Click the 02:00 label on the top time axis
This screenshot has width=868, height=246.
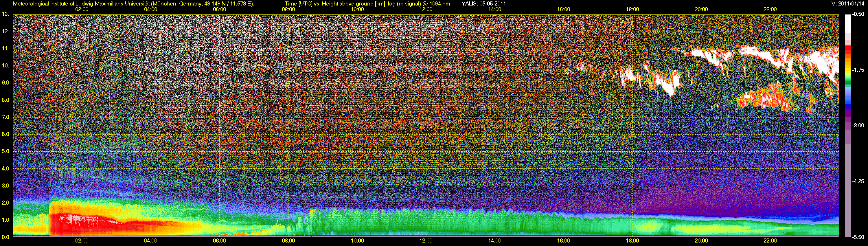click(x=82, y=10)
